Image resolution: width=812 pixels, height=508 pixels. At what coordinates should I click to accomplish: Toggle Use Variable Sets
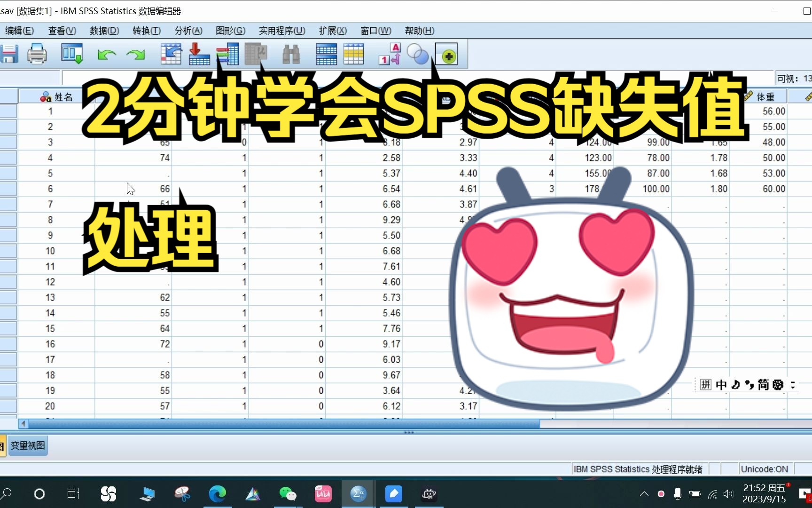click(418, 54)
